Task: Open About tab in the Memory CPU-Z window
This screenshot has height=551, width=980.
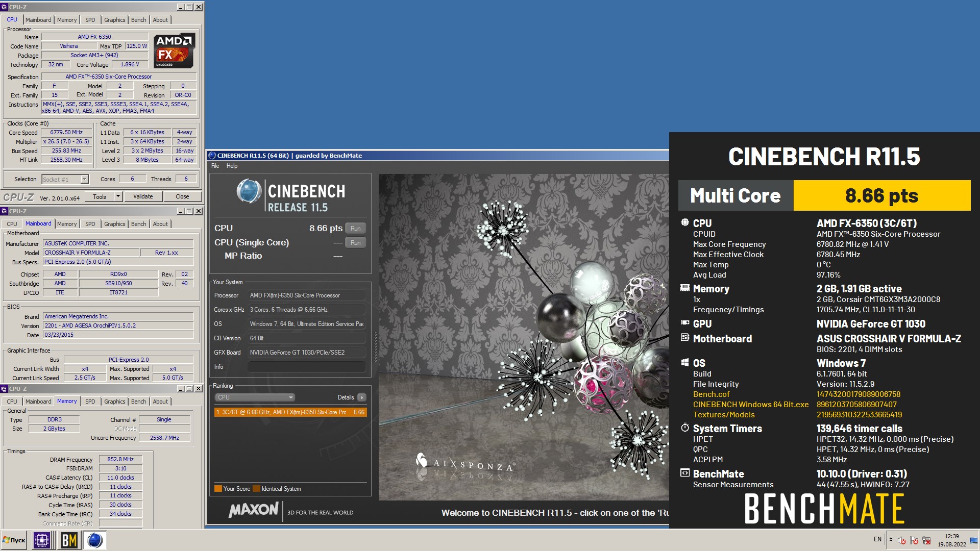Action: pyautogui.click(x=160, y=402)
